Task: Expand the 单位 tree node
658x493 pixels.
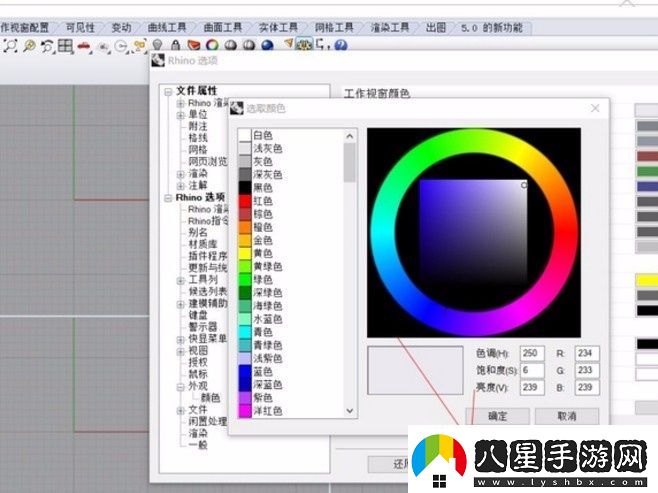Action: (180, 115)
